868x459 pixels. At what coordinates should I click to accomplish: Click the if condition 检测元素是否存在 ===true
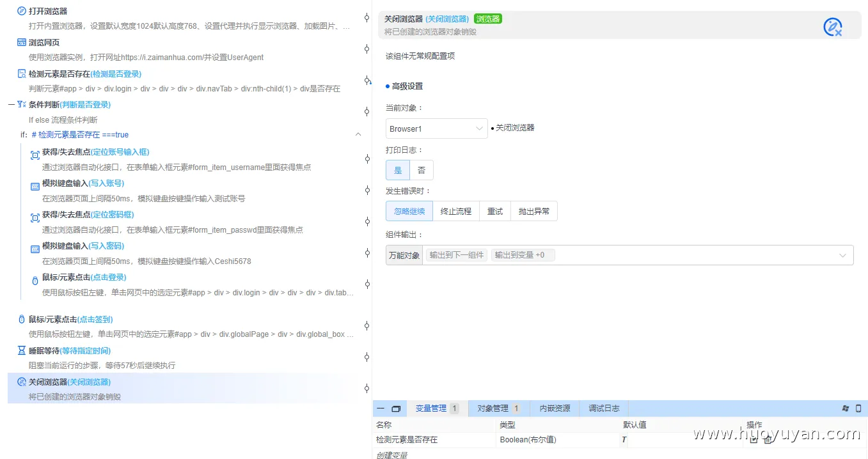click(x=80, y=135)
